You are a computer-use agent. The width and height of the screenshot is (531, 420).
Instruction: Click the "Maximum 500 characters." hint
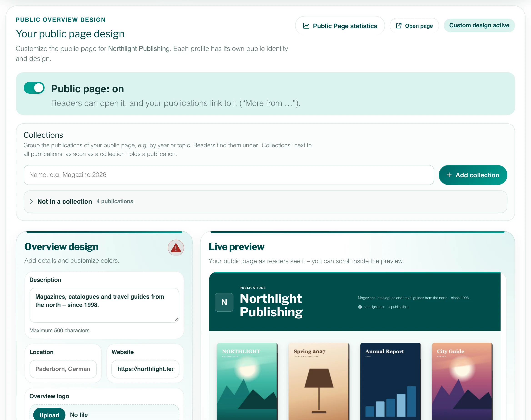(60, 330)
